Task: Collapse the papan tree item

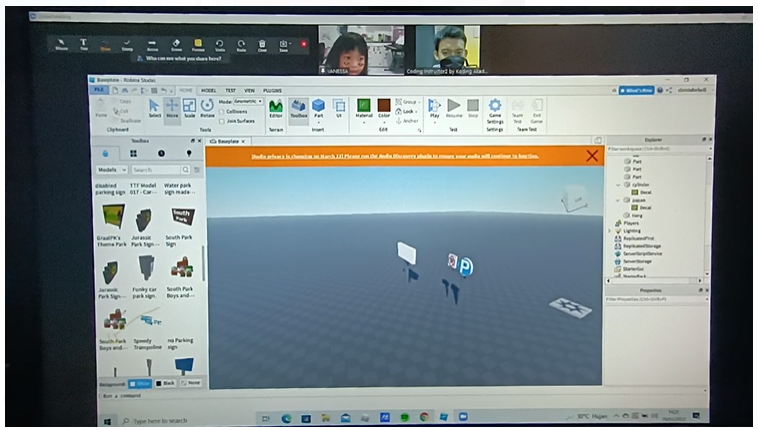Action: 618,200
